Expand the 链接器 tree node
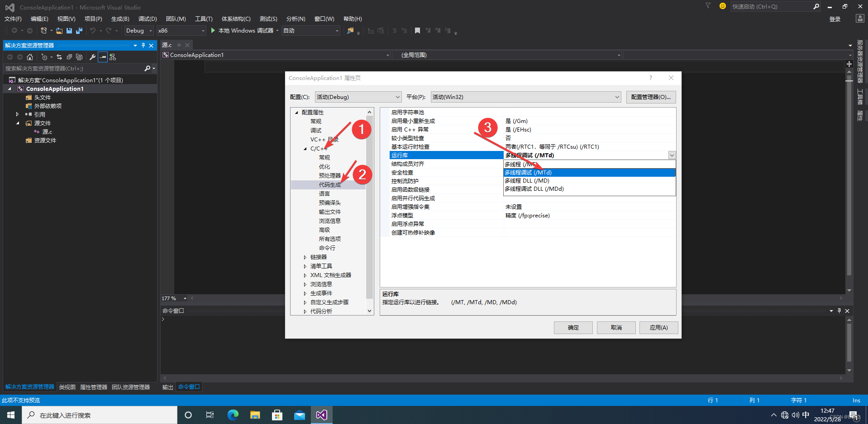This screenshot has height=424, width=868. 305,257
